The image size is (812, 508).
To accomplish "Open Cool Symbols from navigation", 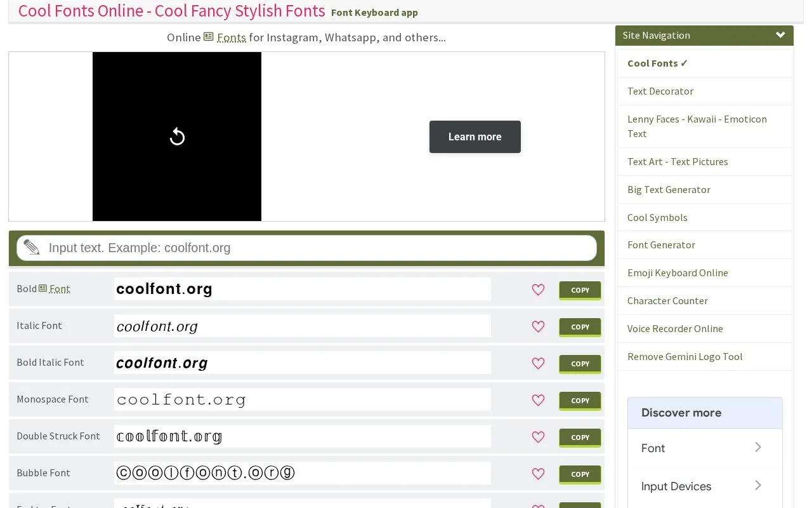I will [657, 217].
